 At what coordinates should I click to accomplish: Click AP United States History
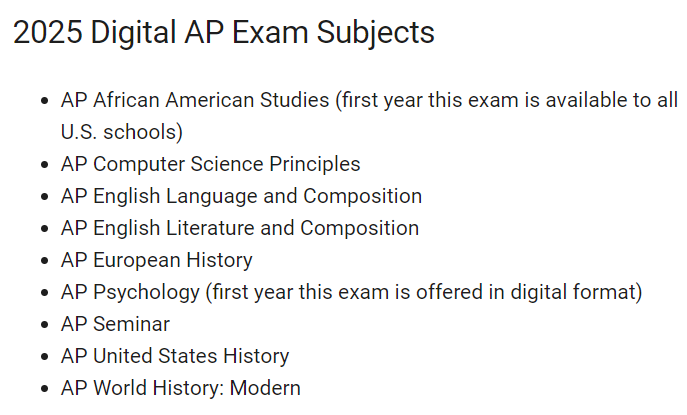pyautogui.click(x=175, y=356)
